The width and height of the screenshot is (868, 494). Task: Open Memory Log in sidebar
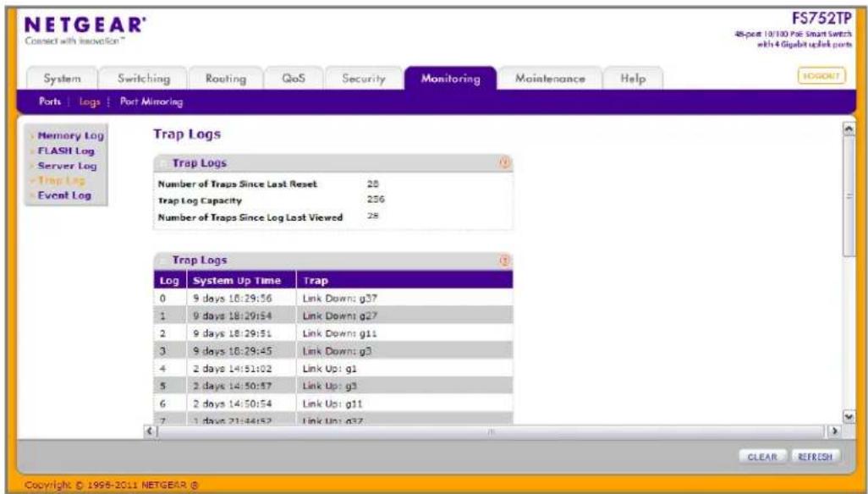70,135
